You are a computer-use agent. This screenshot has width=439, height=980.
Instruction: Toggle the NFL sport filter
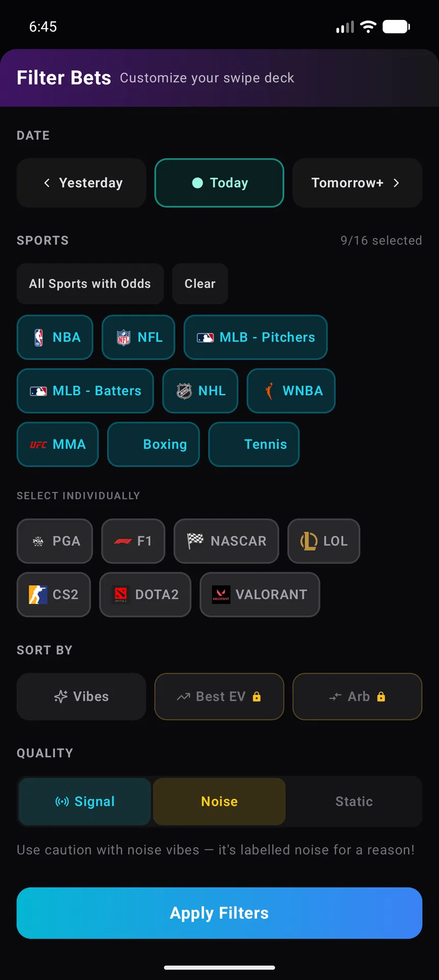coord(139,337)
